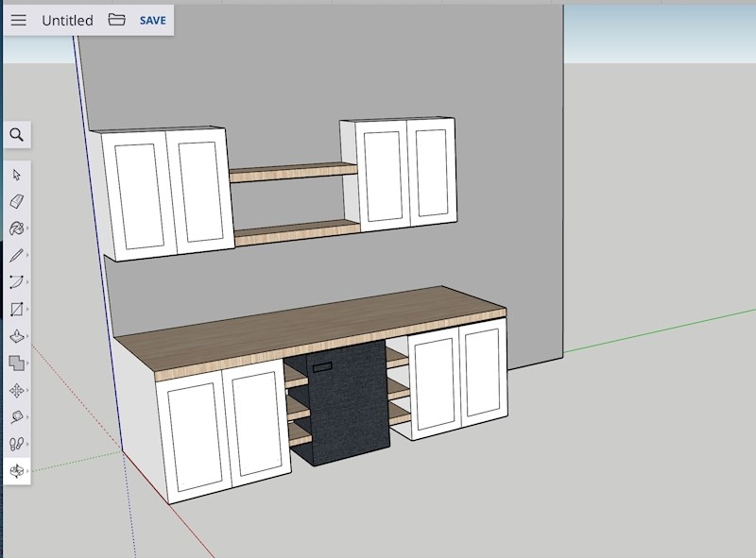This screenshot has width=756, height=558.
Task: Open the hamburger main menu
Action: 19,20
